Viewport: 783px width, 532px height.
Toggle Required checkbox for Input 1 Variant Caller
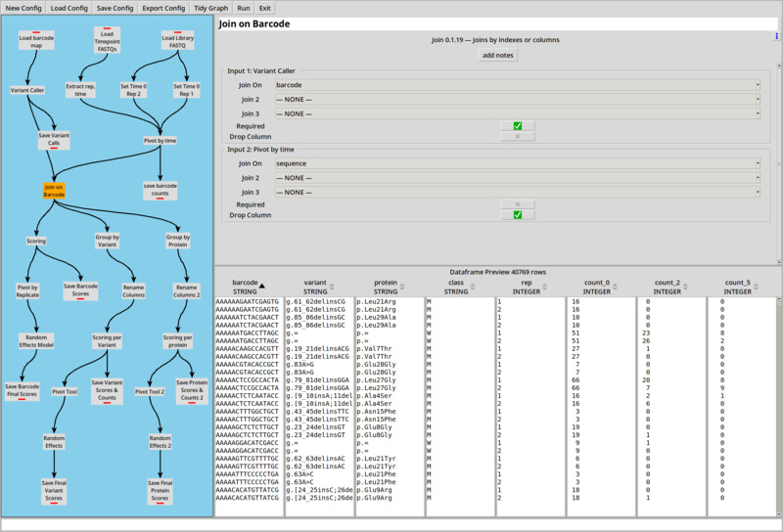click(518, 126)
